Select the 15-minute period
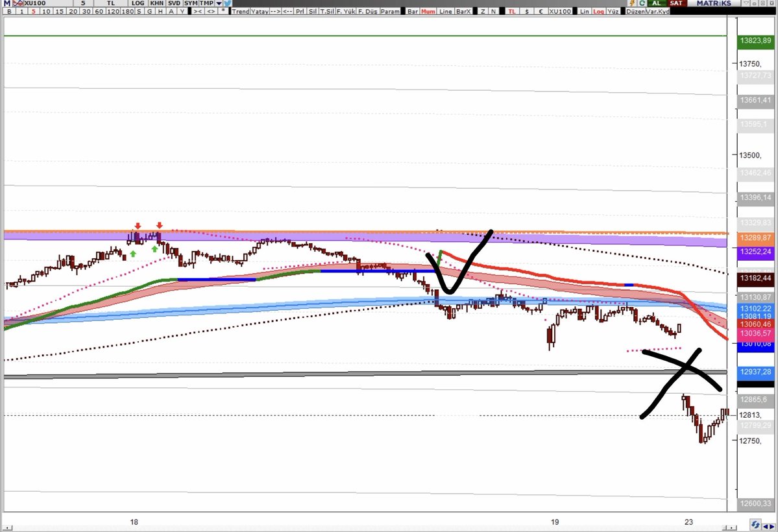This screenshot has height=532, width=778. 60,11
